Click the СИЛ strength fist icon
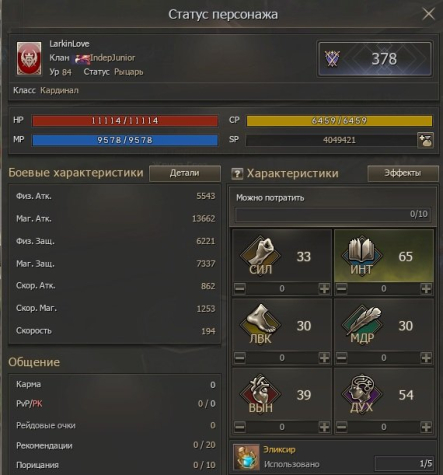 coord(260,254)
